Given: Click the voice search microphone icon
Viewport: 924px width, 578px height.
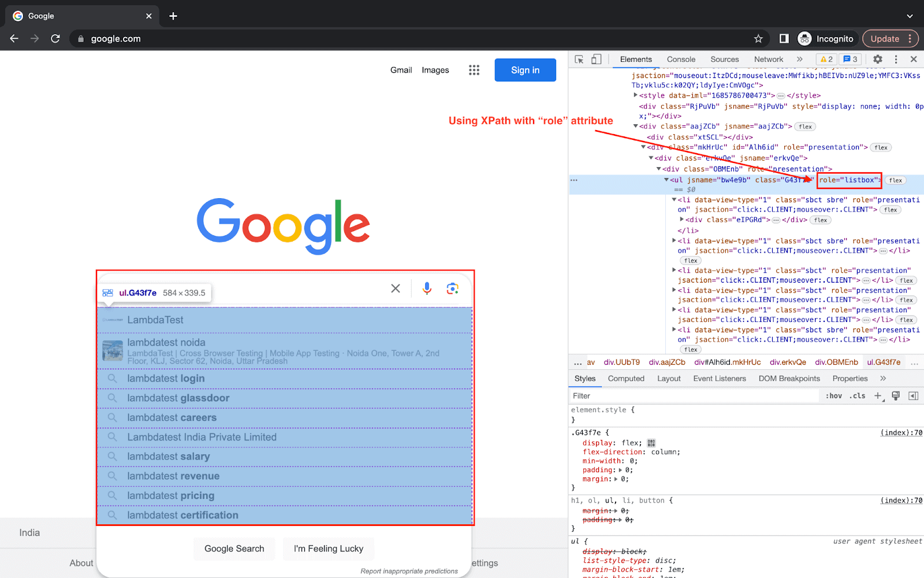Looking at the screenshot, I should (x=427, y=288).
